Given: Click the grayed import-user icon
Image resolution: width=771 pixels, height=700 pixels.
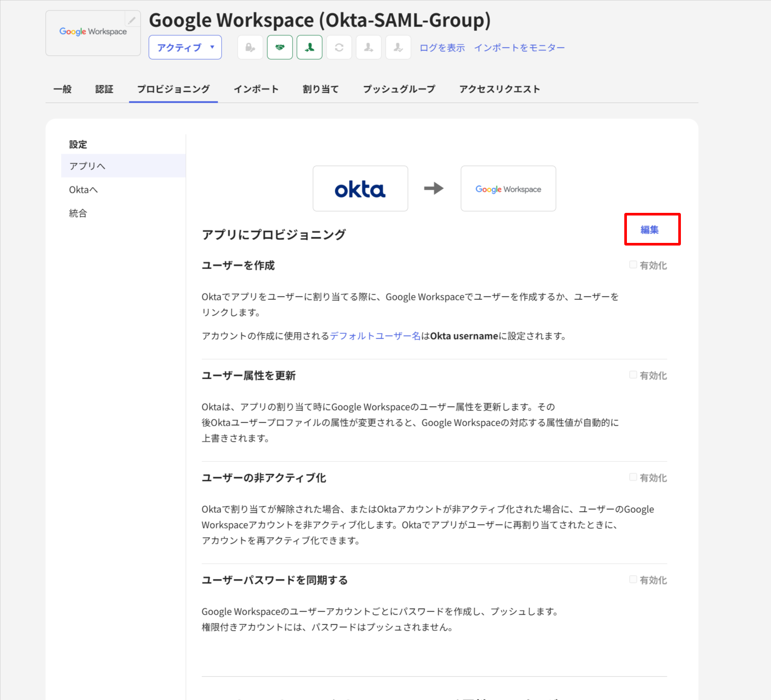Looking at the screenshot, I should (x=398, y=47).
